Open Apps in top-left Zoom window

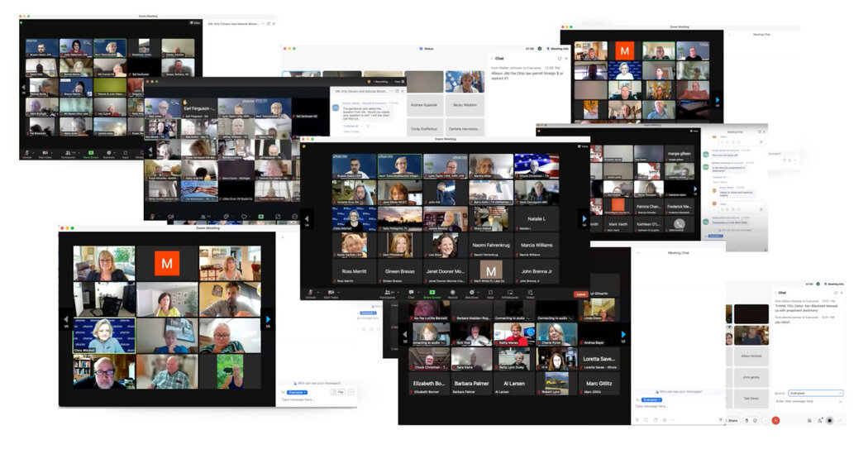click(x=126, y=153)
